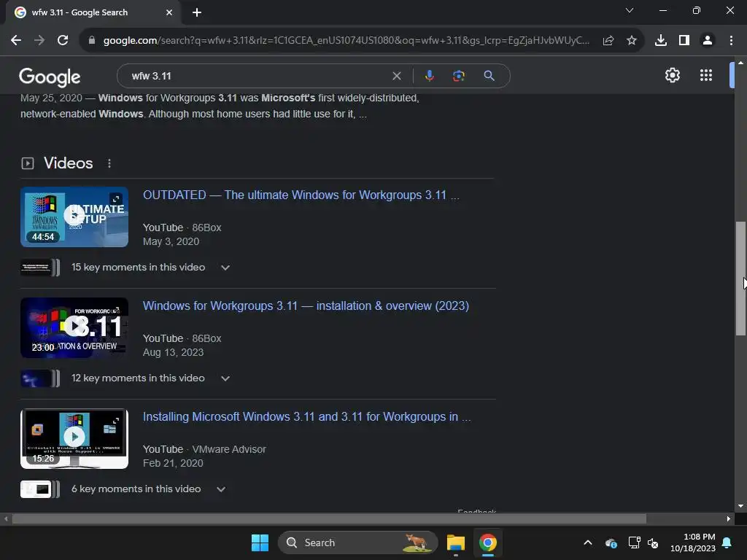Click the Chrome taskbar icon

click(x=488, y=542)
